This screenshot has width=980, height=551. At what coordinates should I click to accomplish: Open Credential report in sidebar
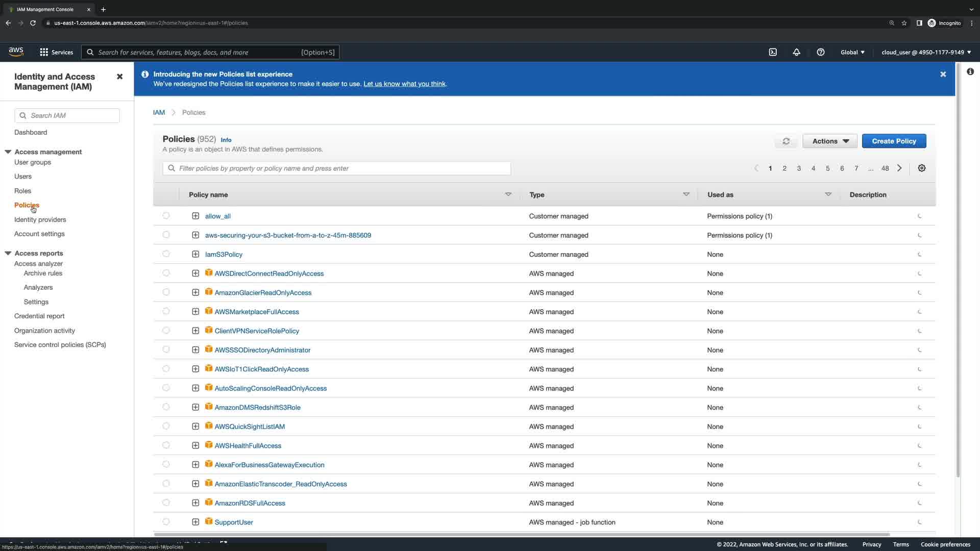coord(39,316)
